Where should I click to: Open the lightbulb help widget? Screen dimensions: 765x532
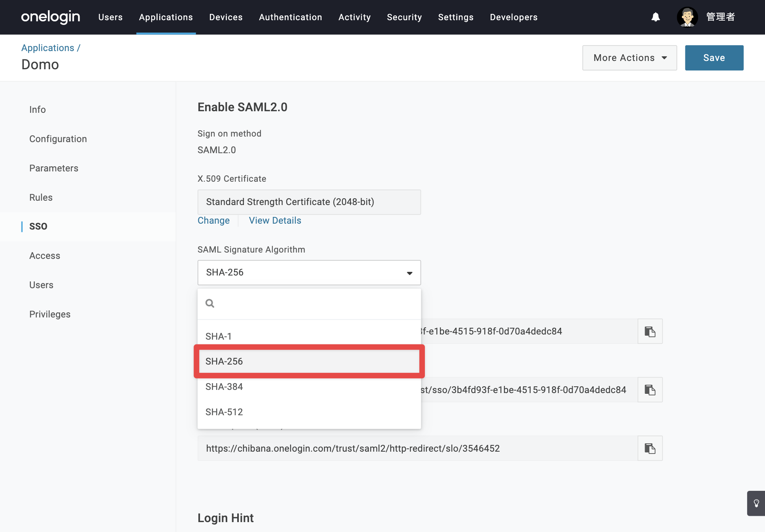(756, 503)
